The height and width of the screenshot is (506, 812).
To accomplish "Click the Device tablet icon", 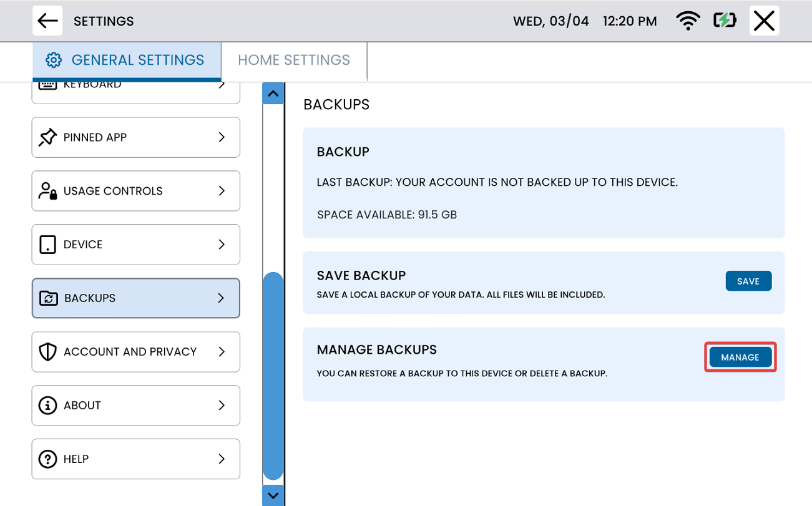I will (48, 245).
